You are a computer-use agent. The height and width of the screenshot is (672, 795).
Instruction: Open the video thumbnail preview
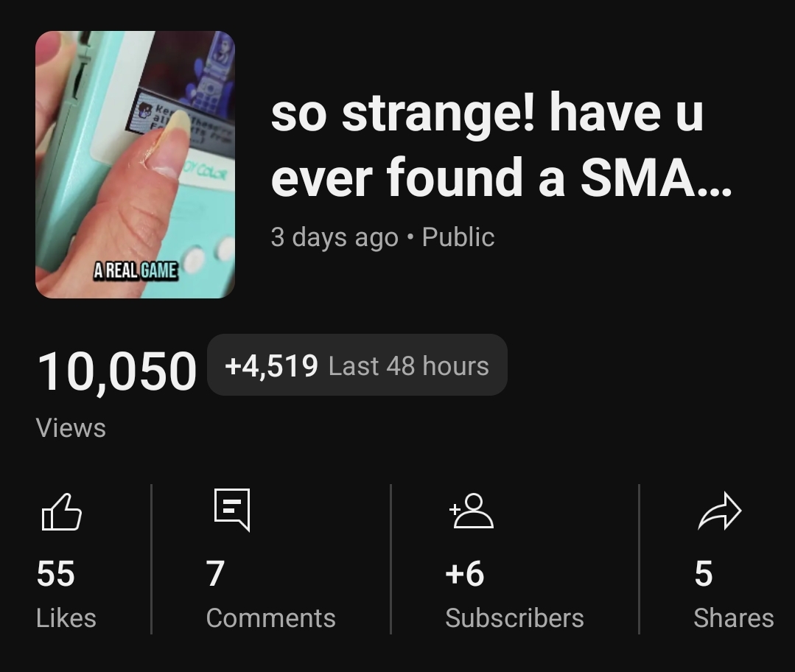point(135,164)
